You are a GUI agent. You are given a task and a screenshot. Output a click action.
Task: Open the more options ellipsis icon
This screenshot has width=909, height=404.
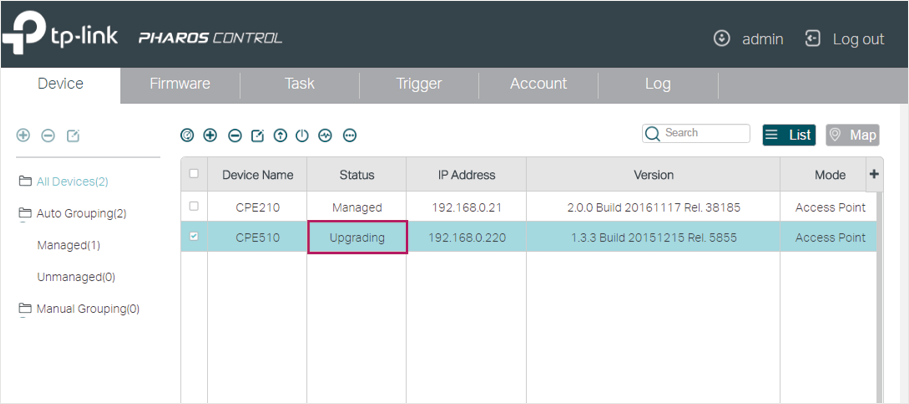coord(350,136)
